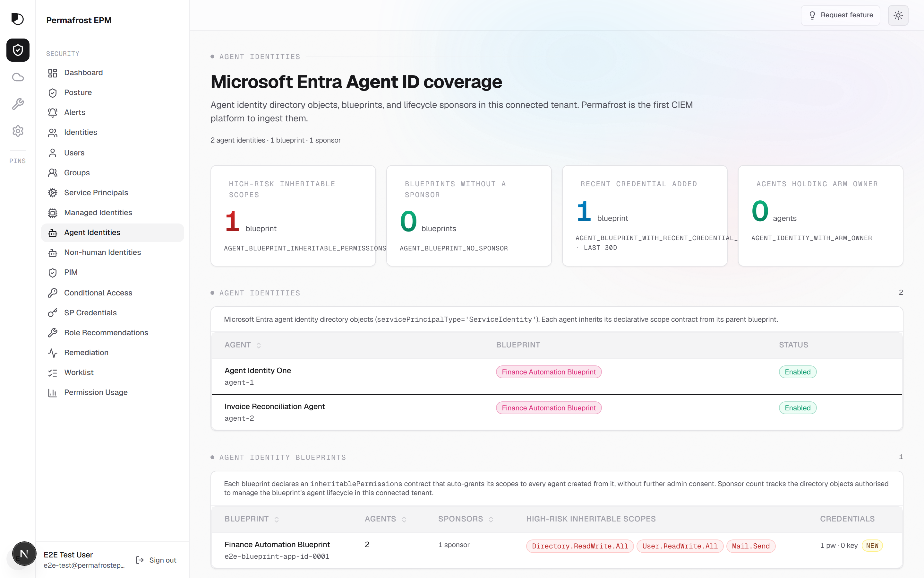This screenshot has width=924, height=578.
Task: Click the e2e-blueprint-app-id-0001 text
Action: coord(277,556)
